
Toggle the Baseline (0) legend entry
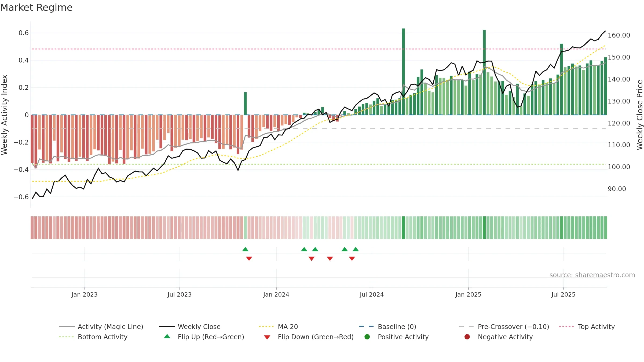coord(387,327)
